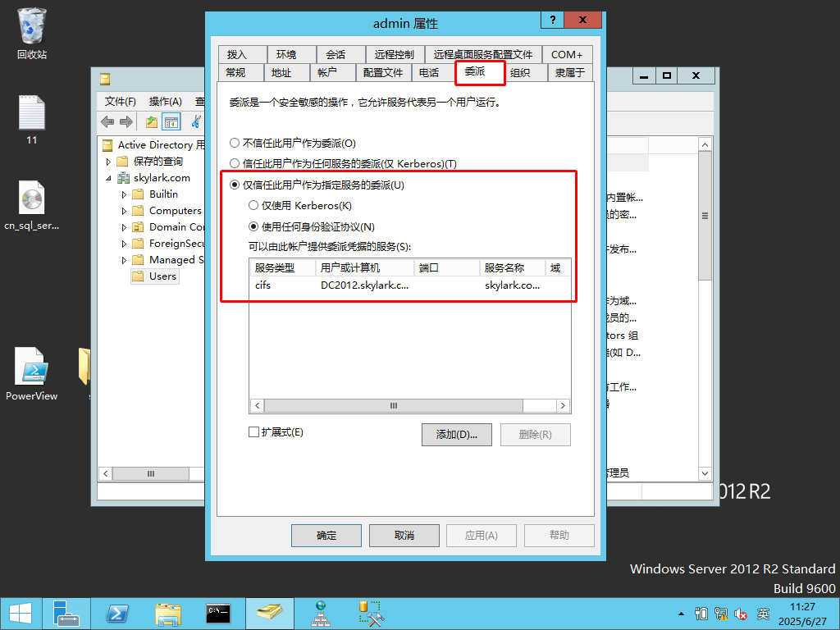Click the services list horizontal scrollbar thumb

click(393, 406)
